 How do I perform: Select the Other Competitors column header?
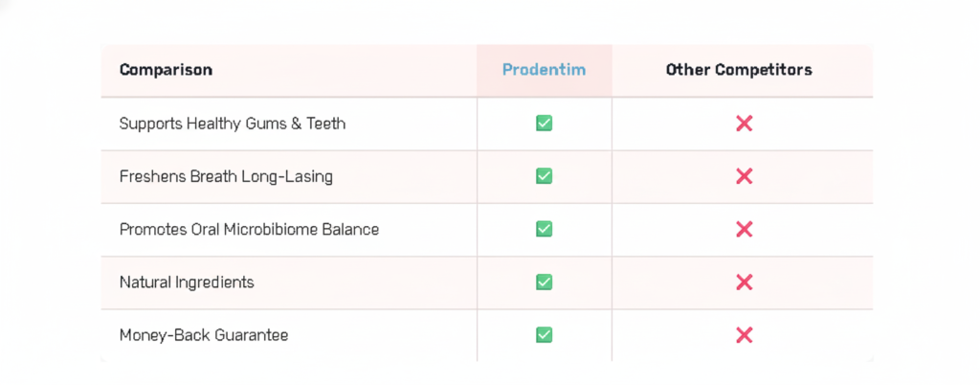coord(739,70)
